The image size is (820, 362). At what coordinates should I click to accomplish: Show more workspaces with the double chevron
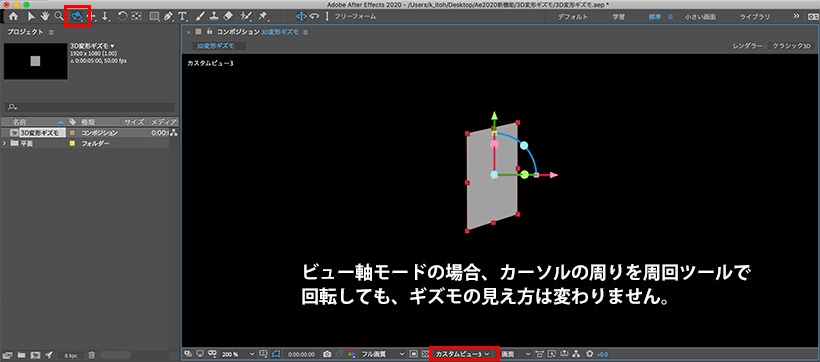click(797, 17)
